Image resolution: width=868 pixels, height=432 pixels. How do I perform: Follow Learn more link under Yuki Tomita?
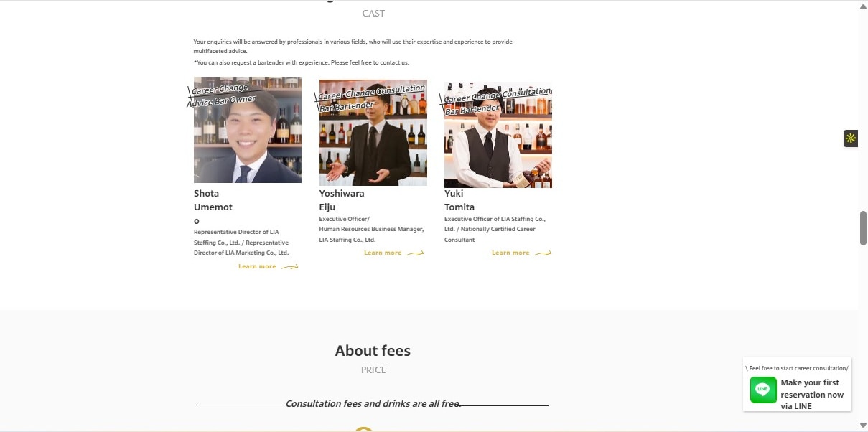coord(510,253)
